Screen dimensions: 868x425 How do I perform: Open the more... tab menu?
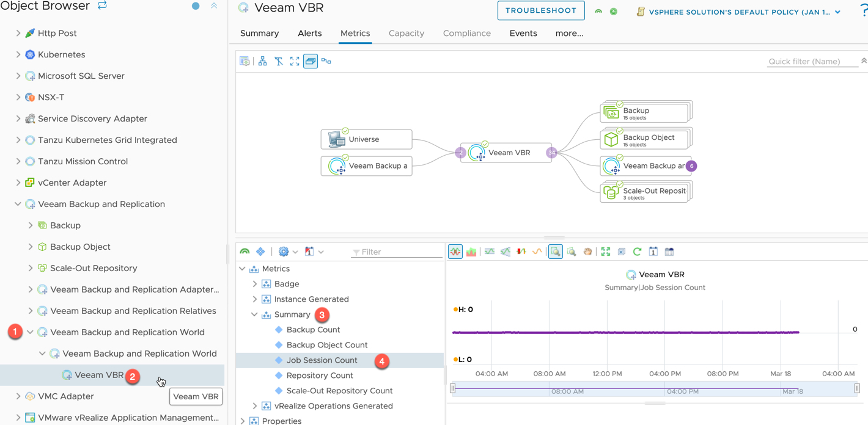(x=569, y=34)
